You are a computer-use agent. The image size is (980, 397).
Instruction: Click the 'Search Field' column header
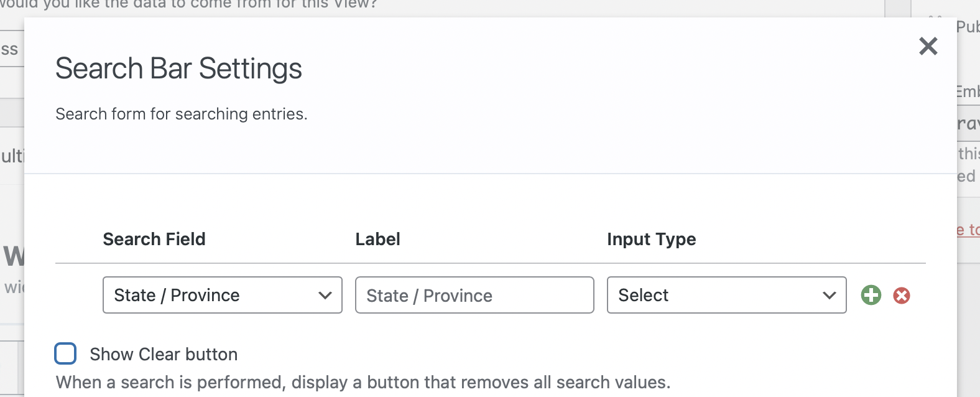pos(154,239)
